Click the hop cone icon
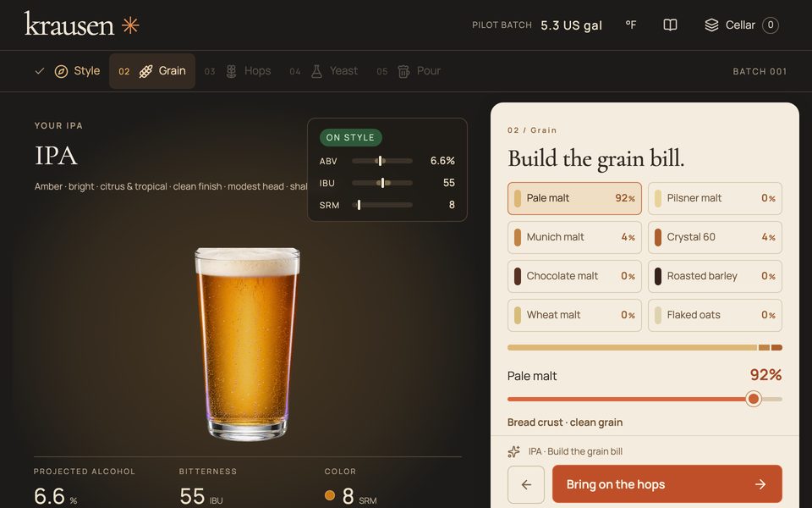Image resolution: width=812 pixels, height=508 pixels. point(232,71)
